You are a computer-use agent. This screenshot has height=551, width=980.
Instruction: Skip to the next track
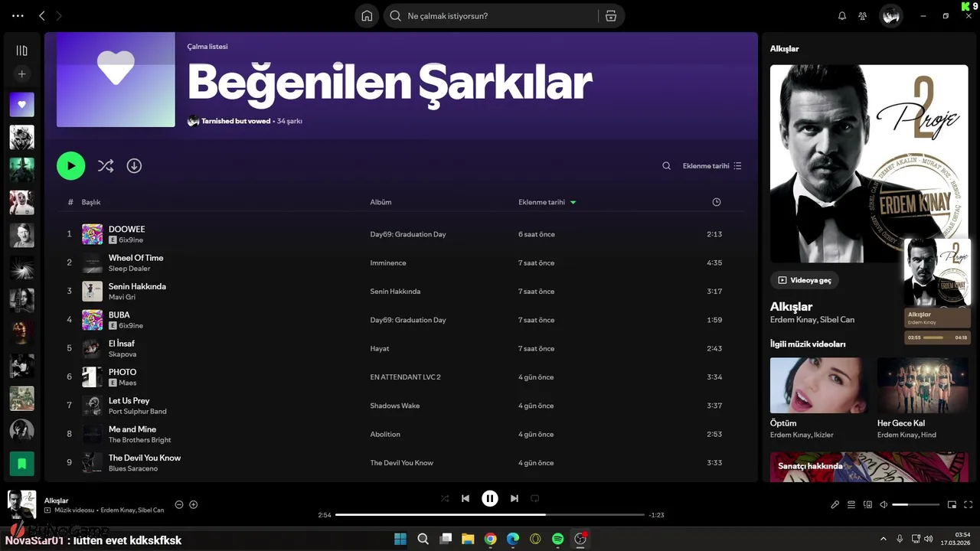coord(514,498)
